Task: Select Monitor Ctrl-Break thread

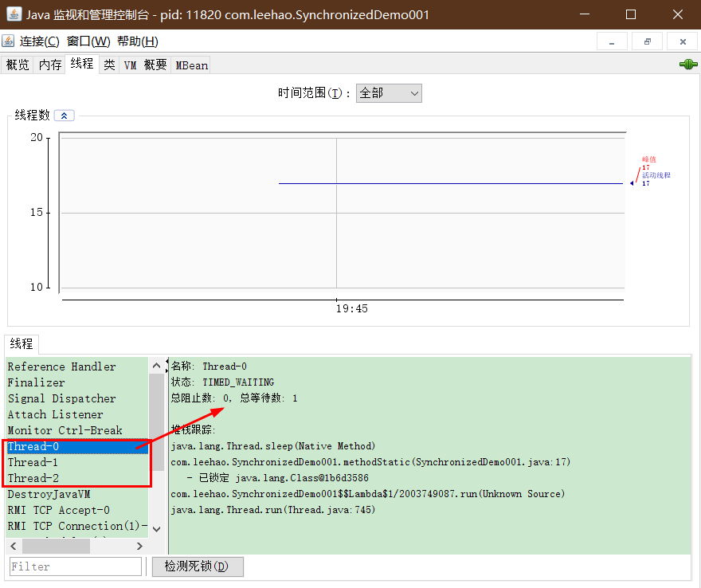Action: pyautogui.click(x=77, y=430)
